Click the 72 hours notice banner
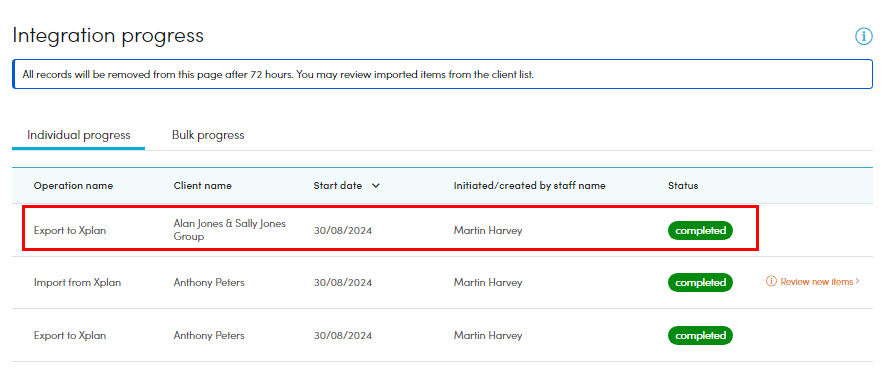Screen dimensions: 885x382 pyautogui.click(x=442, y=74)
